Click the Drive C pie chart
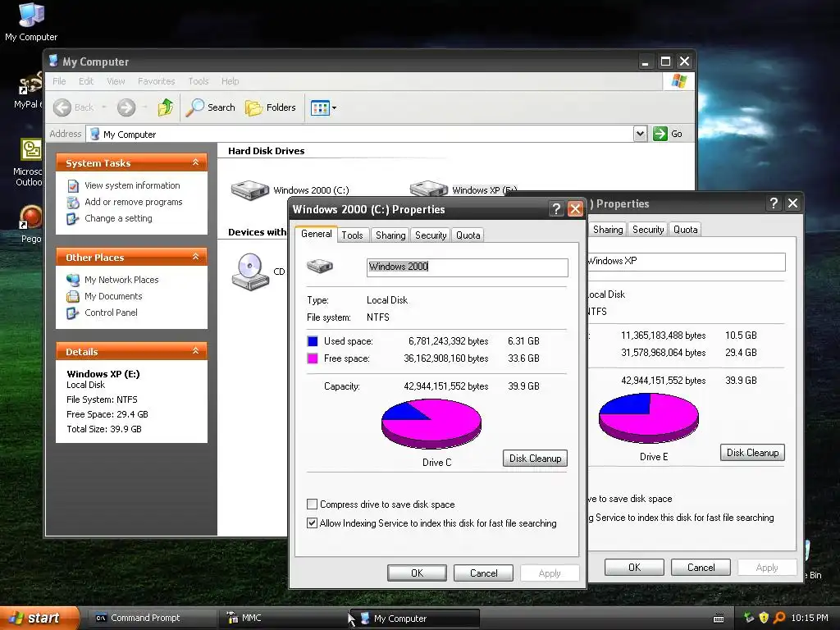The height and width of the screenshot is (630, 840). 431,424
